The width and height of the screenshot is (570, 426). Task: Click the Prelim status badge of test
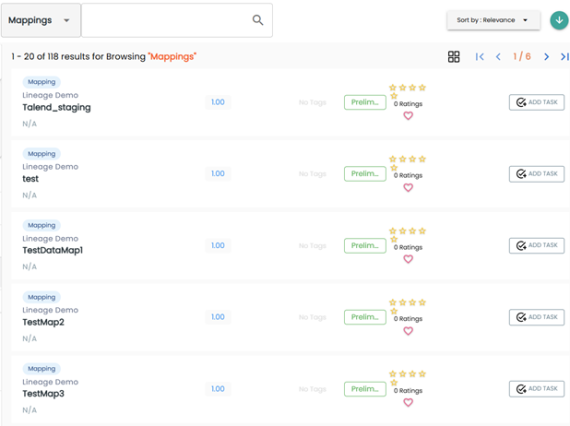365,174
